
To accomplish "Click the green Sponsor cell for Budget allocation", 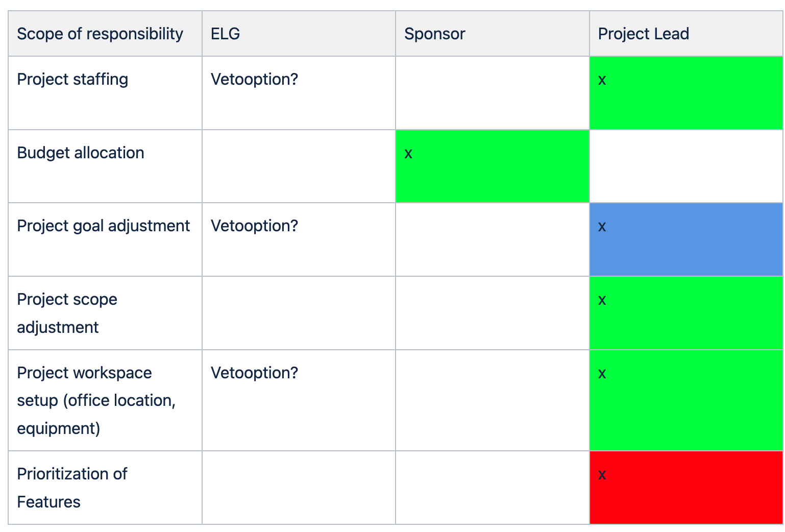I will pos(492,166).
